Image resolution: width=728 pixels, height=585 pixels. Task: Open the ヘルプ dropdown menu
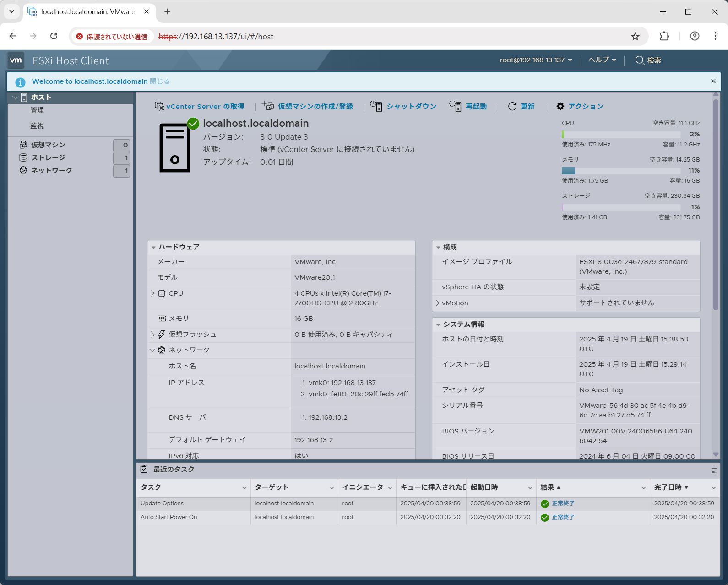click(602, 60)
